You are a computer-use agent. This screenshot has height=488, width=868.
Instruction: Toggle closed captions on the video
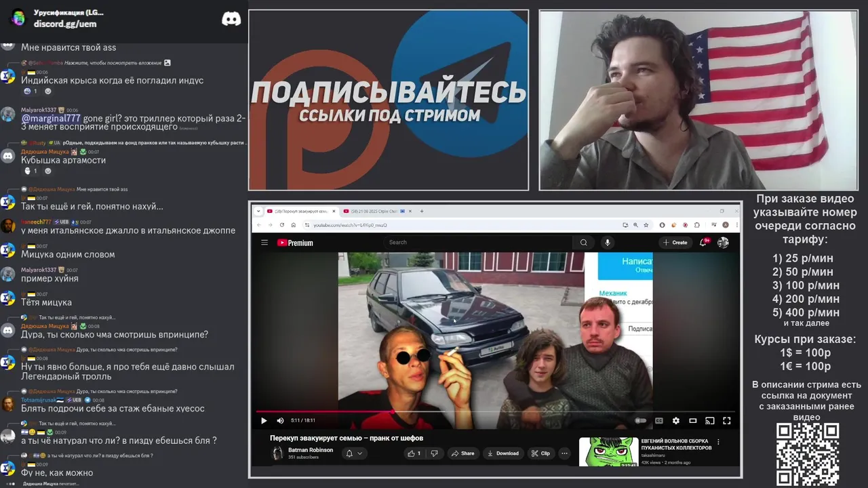coord(658,420)
